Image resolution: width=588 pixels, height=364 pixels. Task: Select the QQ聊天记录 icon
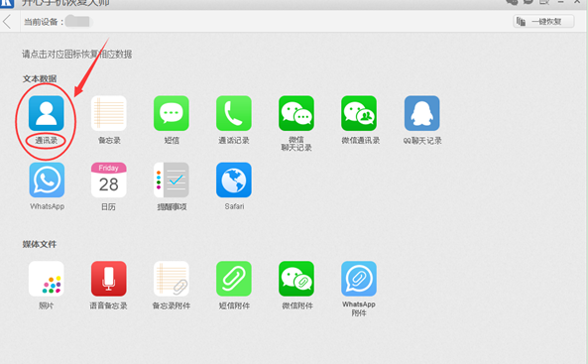(421, 113)
